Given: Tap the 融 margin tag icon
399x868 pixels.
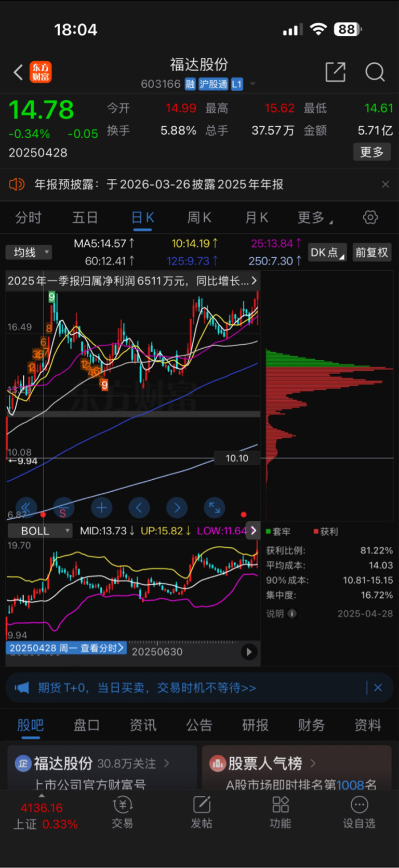Looking at the screenshot, I should 190,84.
